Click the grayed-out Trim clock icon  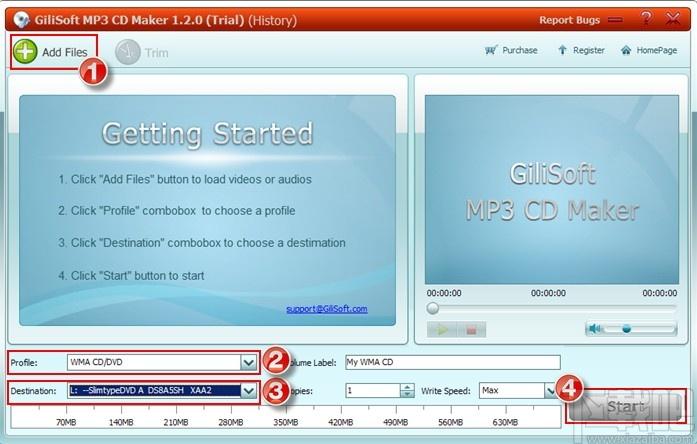128,52
